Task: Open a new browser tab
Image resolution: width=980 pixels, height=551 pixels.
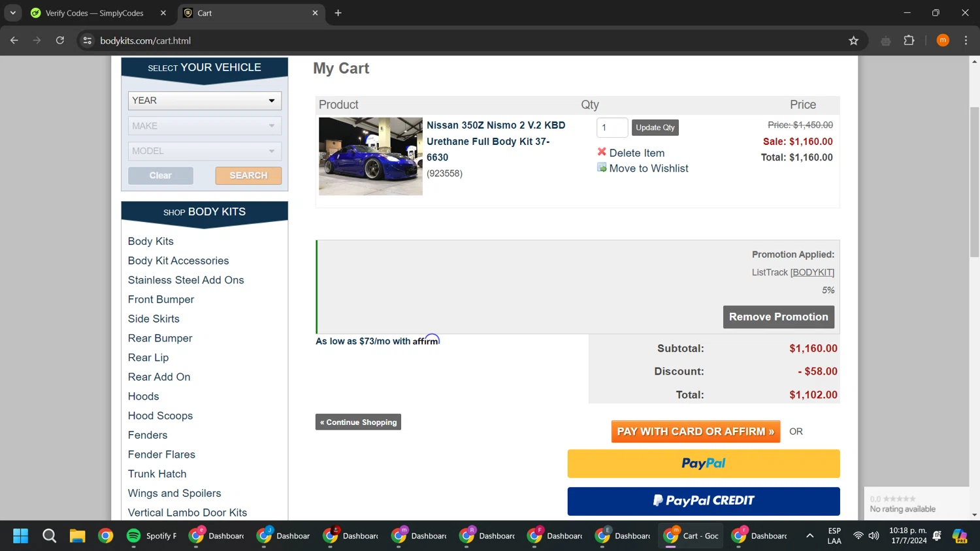Action: click(x=338, y=13)
